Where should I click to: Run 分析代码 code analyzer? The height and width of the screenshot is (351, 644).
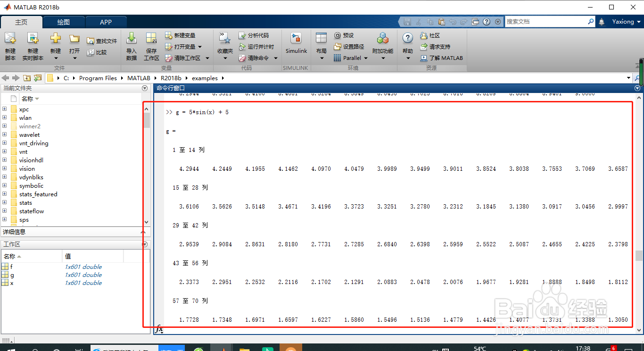(254, 35)
